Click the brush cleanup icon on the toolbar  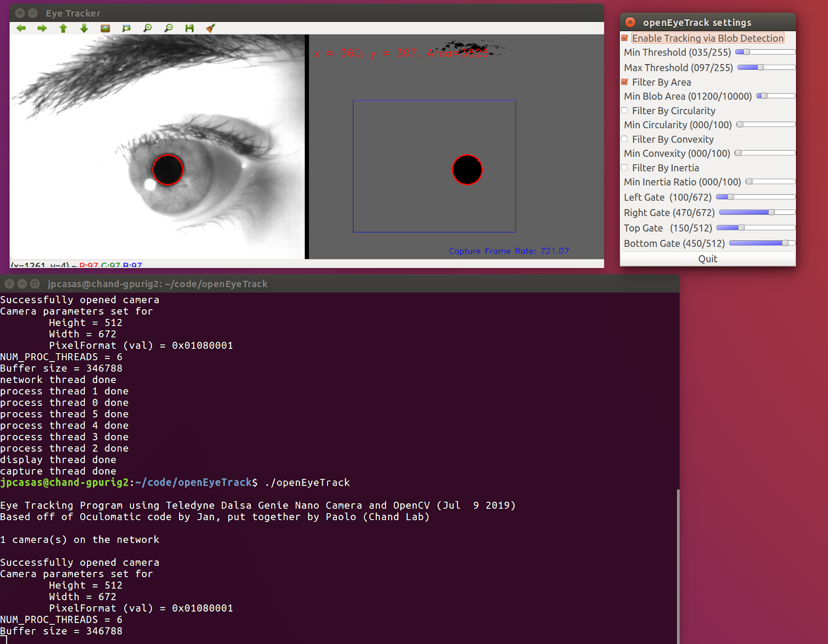[210, 28]
